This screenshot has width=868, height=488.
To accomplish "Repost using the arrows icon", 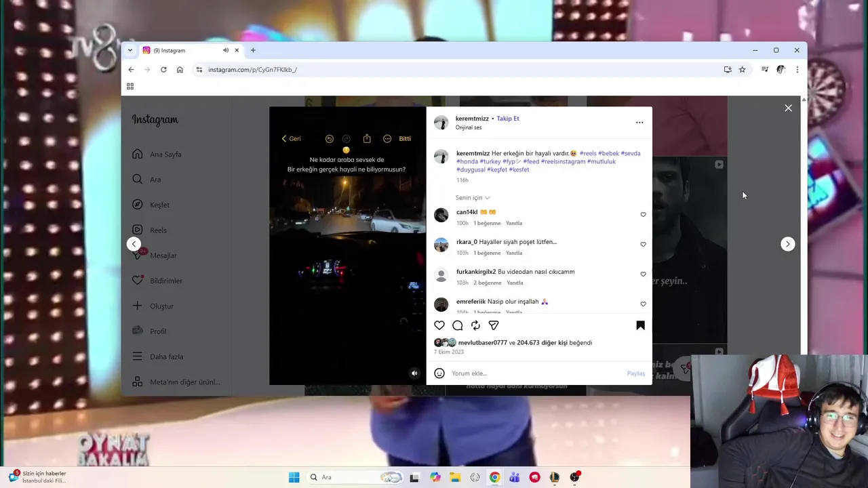I will (475, 325).
